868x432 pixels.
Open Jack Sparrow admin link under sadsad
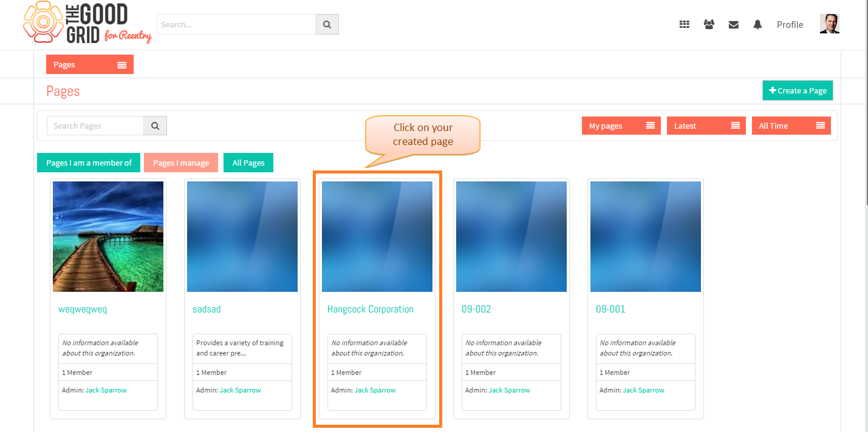pos(241,390)
